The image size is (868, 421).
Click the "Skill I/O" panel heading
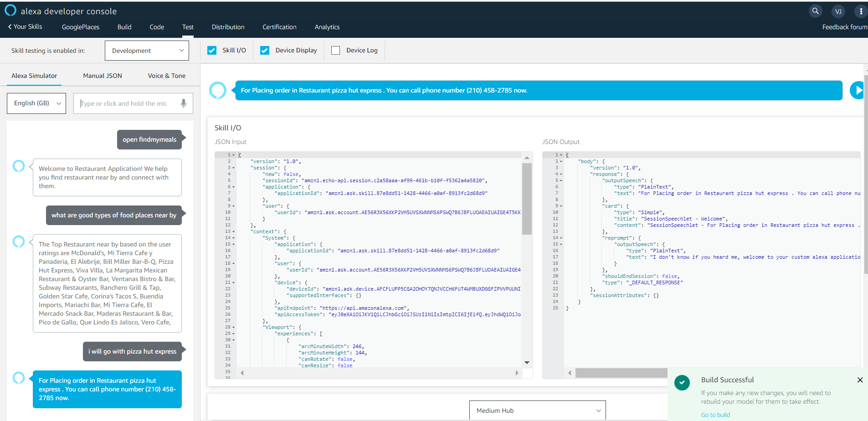pos(228,128)
